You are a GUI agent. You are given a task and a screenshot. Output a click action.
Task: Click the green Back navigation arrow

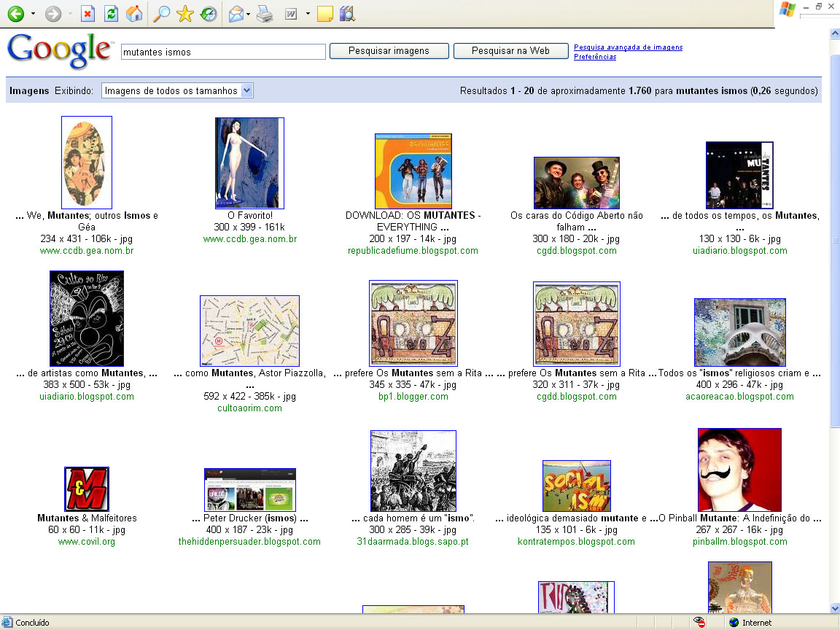[15, 14]
